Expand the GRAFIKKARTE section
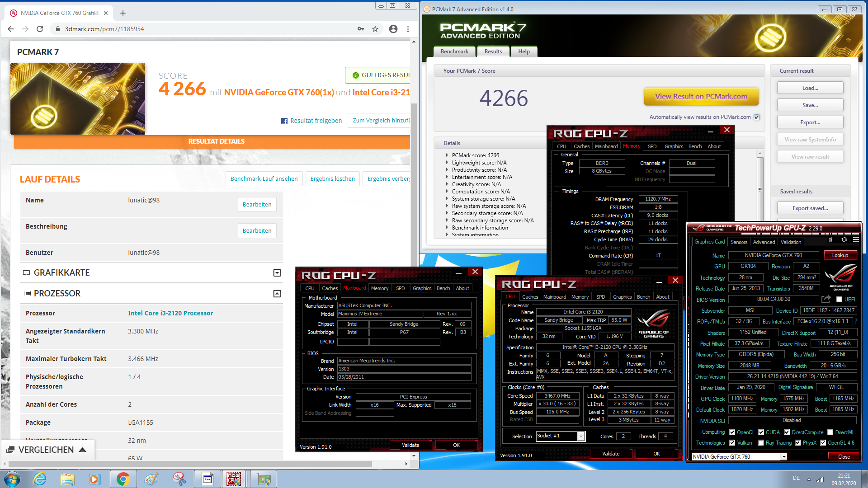868x488 pixels. click(277, 273)
